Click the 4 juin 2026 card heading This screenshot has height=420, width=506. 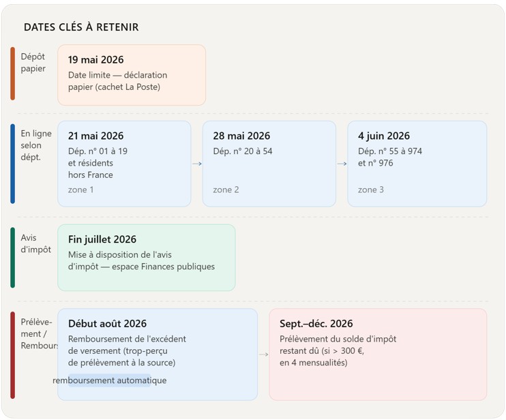pyautogui.click(x=384, y=136)
